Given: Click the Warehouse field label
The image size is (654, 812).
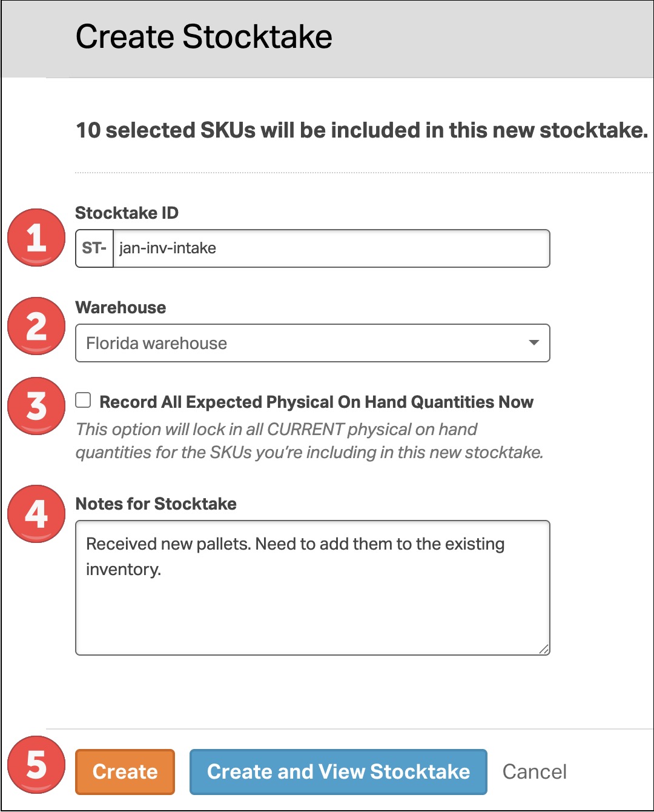Looking at the screenshot, I should coord(121,308).
